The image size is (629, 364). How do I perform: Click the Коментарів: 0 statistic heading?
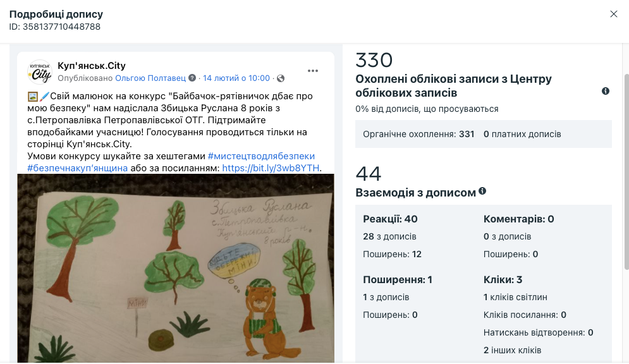coord(518,219)
